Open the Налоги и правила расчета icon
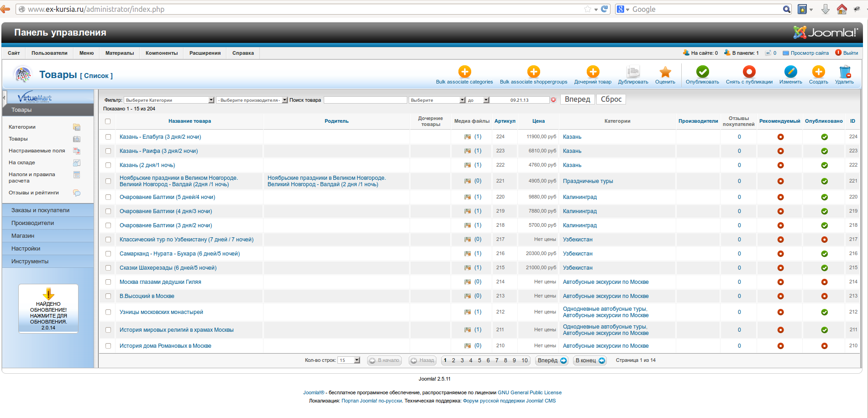 (77, 175)
